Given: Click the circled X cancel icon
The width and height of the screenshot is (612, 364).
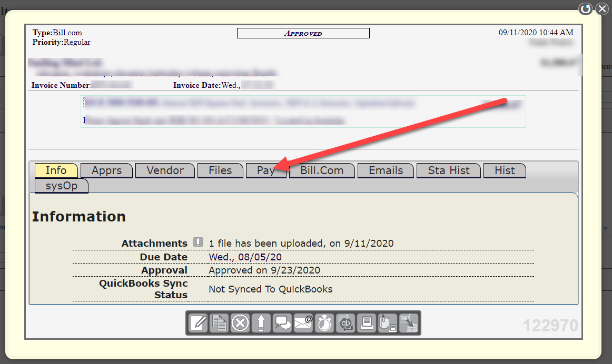Looking at the screenshot, I should pyautogui.click(x=240, y=323).
